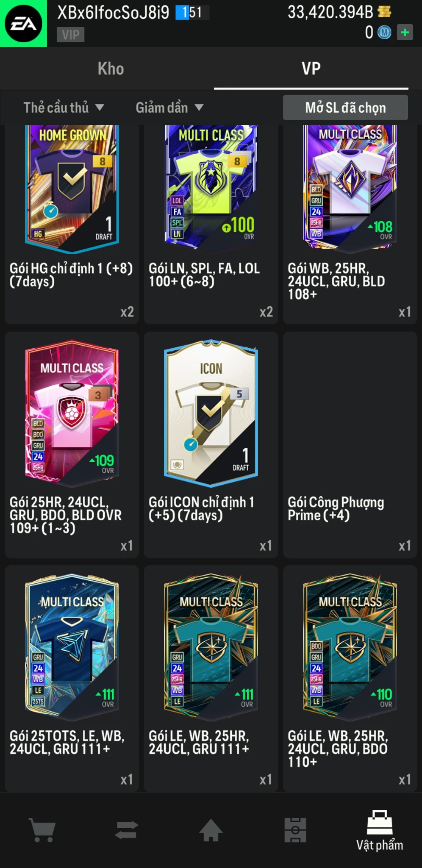This screenshot has width=422, height=868.
Task: Tap the gold coins balance icon
Action: 384,12
